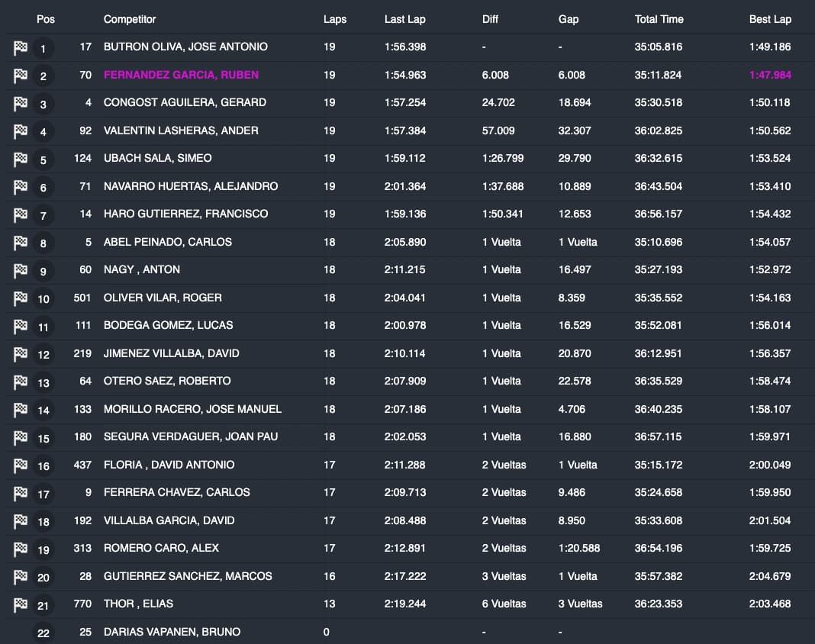Screen dimensions: 815x644
Task: Click the finish flag in Congost Aguilera's row
Action: coord(21,104)
